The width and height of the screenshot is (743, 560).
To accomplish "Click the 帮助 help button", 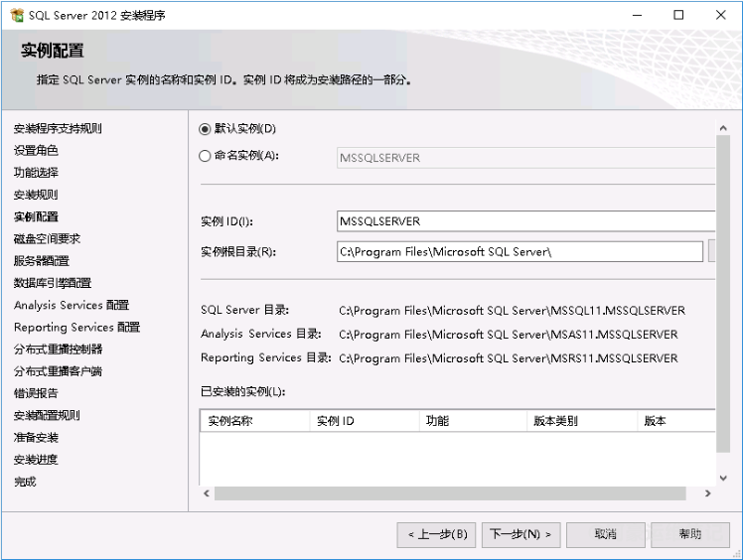I will 690,534.
